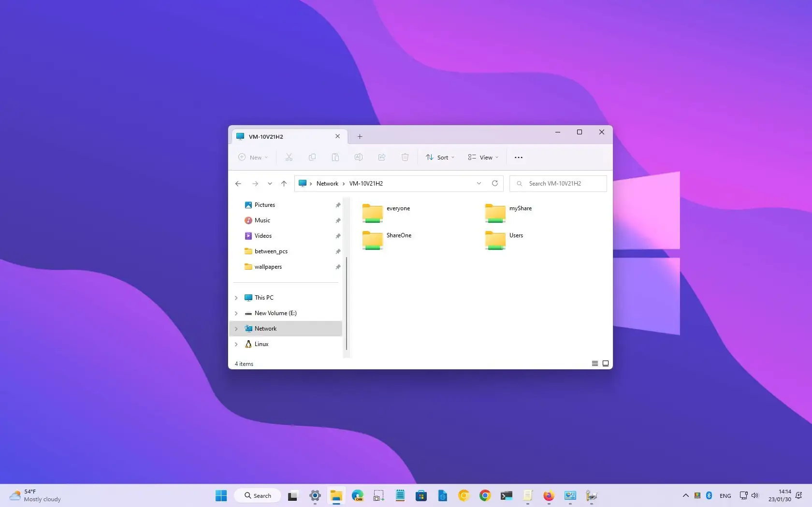The image size is (812, 507).
Task: Launch Windows Terminal from the taskbar
Action: click(506, 495)
